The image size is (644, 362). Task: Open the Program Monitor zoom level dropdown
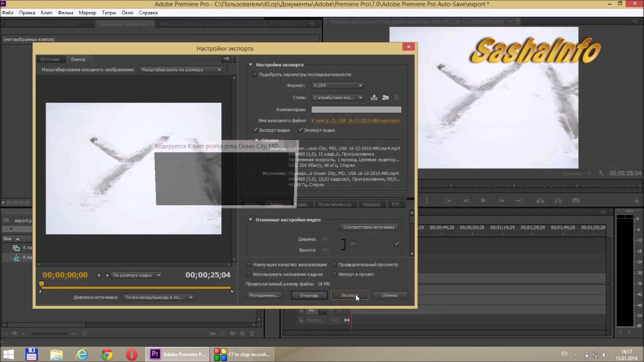point(576,173)
